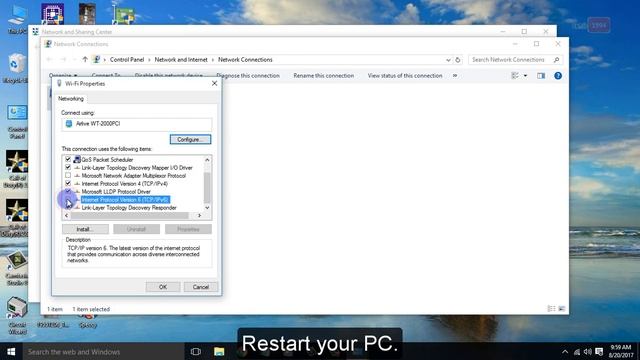Click the Search the web and Windows box
640x360 pixels.
(103, 351)
